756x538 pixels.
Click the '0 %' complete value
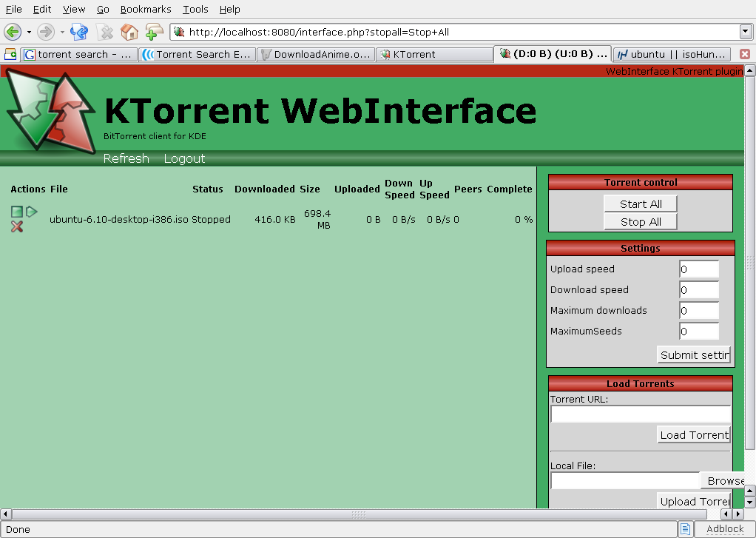[524, 220]
